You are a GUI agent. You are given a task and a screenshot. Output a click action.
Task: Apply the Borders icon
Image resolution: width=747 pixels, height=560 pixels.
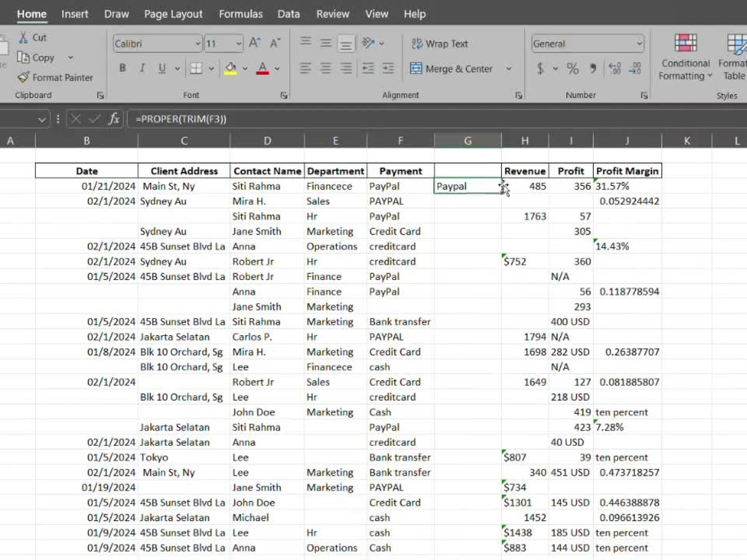click(196, 69)
